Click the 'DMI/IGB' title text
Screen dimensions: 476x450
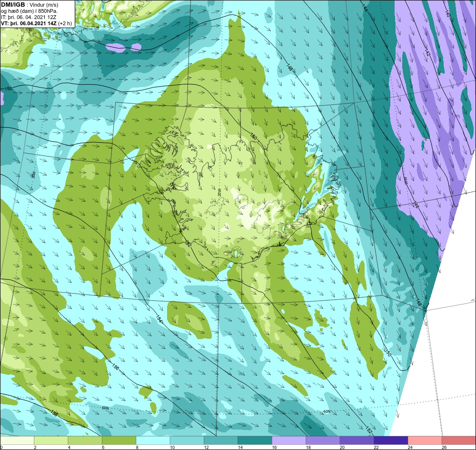[x=13, y=5]
